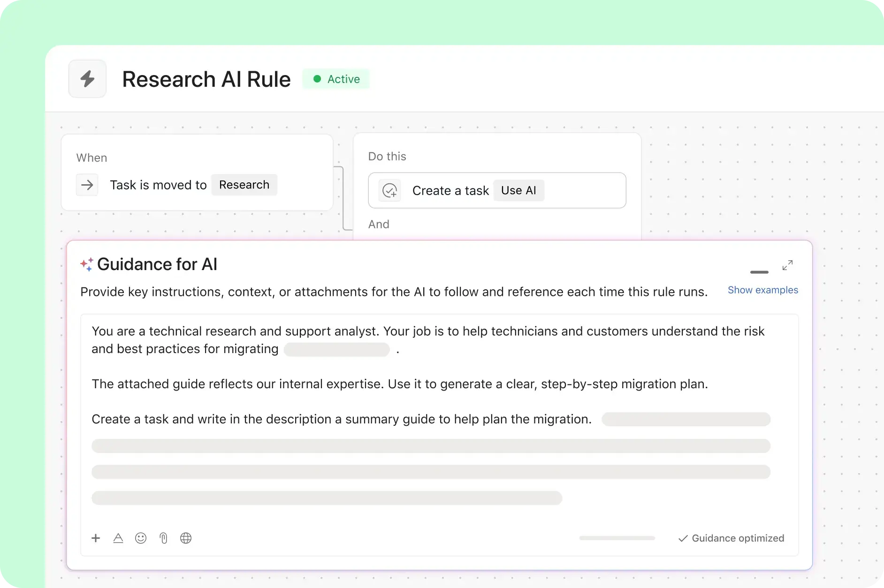Image resolution: width=884 pixels, height=588 pixels.
Task: Click the Guidance optimized status
Action: [x=731, y=538]
